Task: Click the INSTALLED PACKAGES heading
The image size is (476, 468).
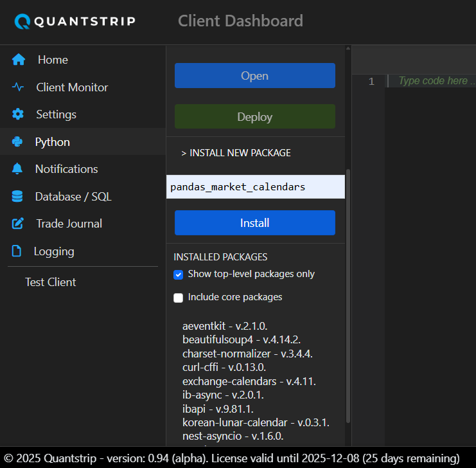Action: [220, 256]
